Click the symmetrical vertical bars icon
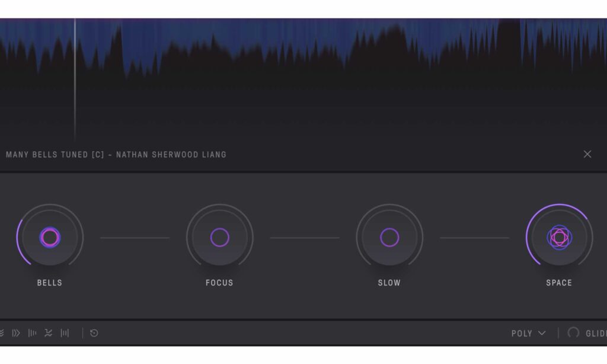607x364 pixels. (x=65, y=333)
